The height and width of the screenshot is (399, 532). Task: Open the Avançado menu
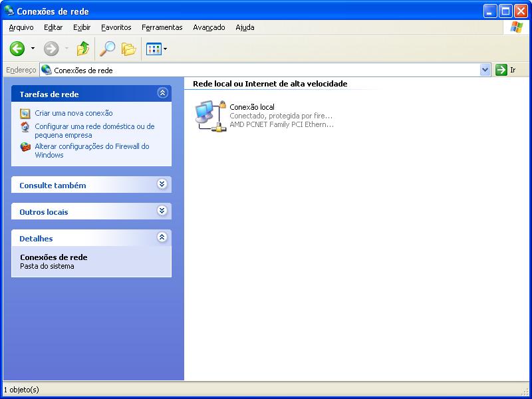[209, 27]
